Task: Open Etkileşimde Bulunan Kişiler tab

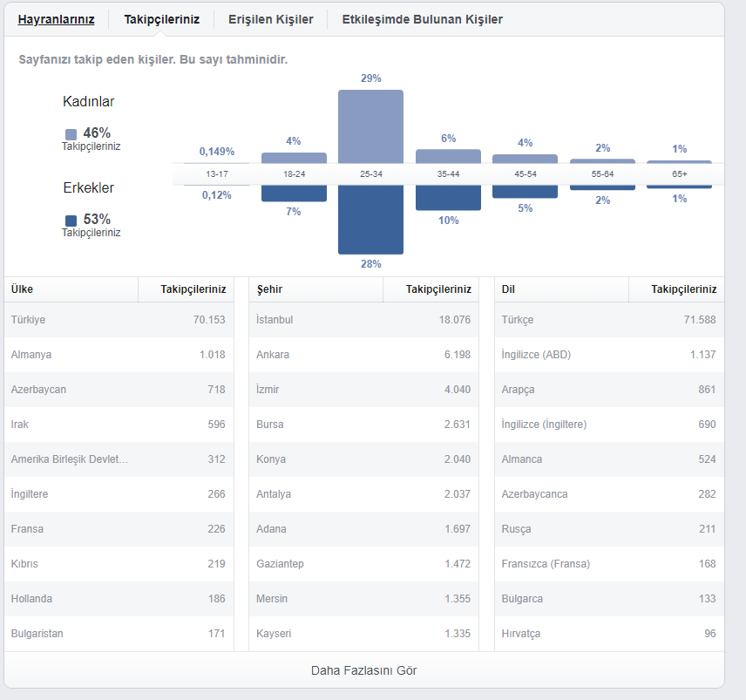Action: pos(422,19)
